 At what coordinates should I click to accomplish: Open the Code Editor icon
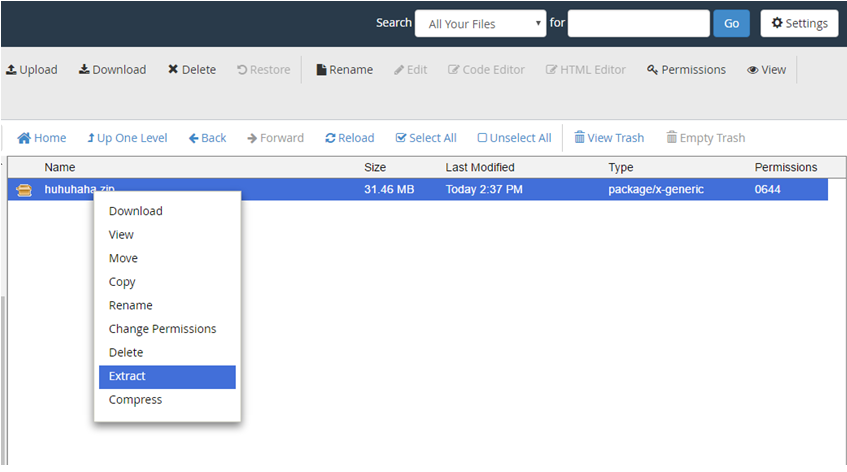point(453,70)
